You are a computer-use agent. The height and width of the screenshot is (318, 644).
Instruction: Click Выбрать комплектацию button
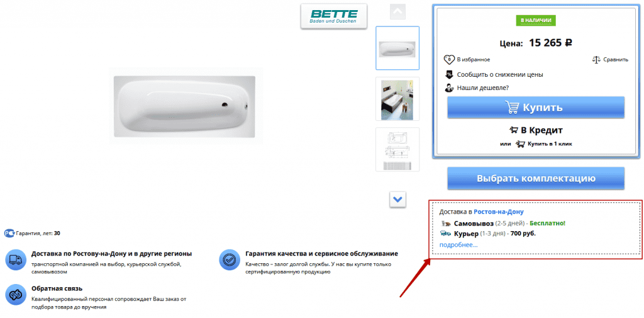point(536,179)
